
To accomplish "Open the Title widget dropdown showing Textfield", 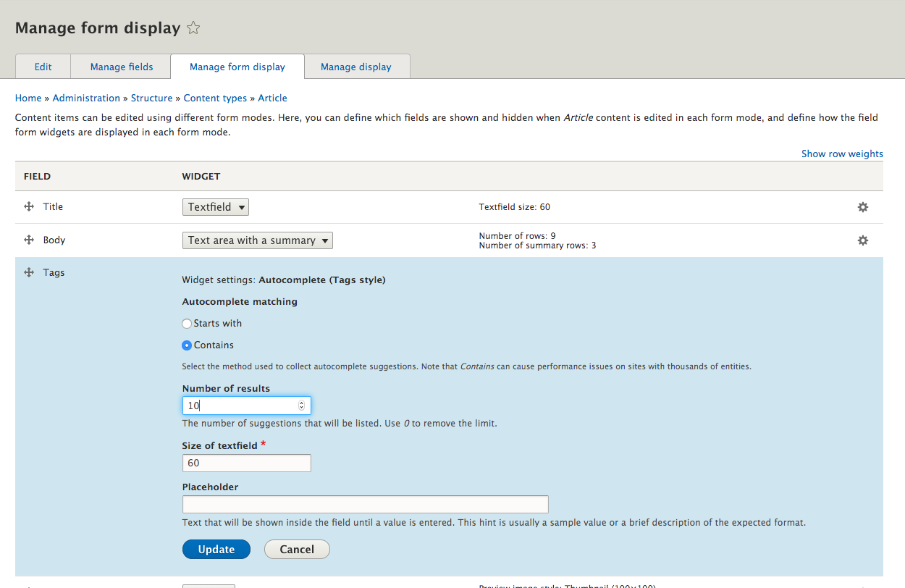I will tap(215, 206).
